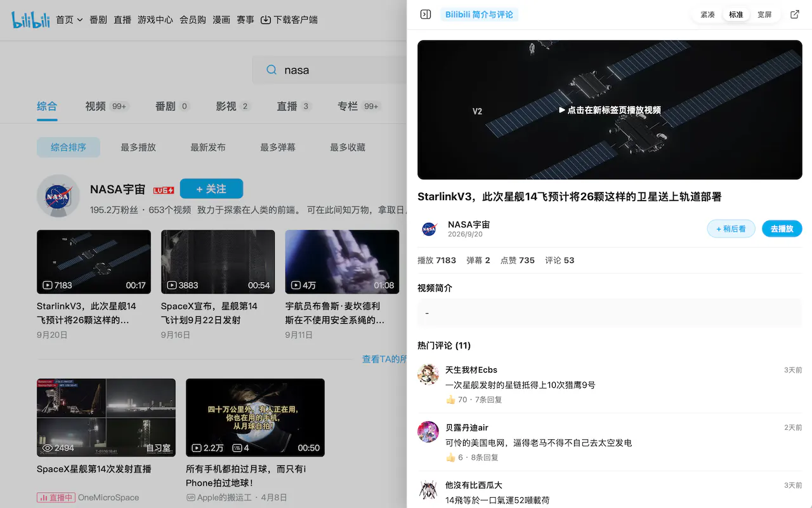Open 直播 in top navigation
This screenshot has width=812, height=508.
click(x=122, y=20)
